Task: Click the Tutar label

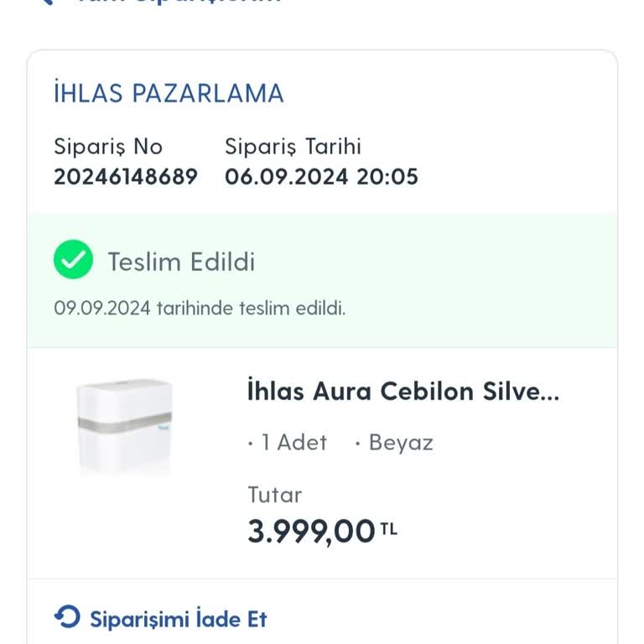Action: pyautogui.click(x=274, y=495)
